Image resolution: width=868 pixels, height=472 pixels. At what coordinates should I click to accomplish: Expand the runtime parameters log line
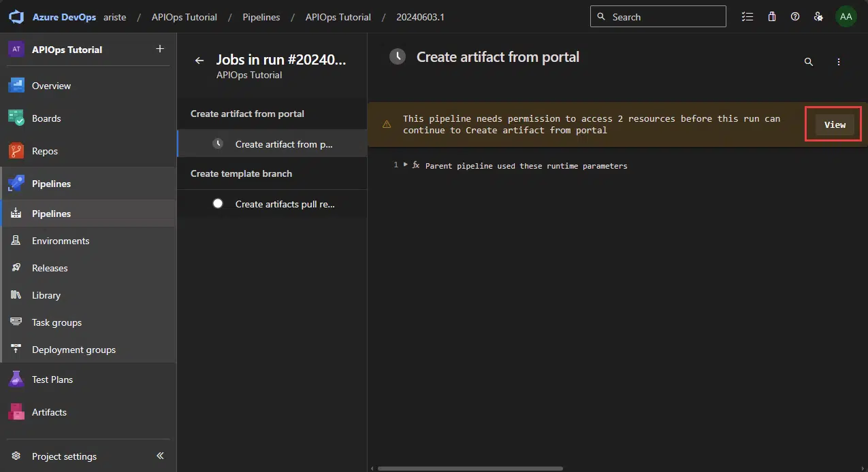click(406, 165)
